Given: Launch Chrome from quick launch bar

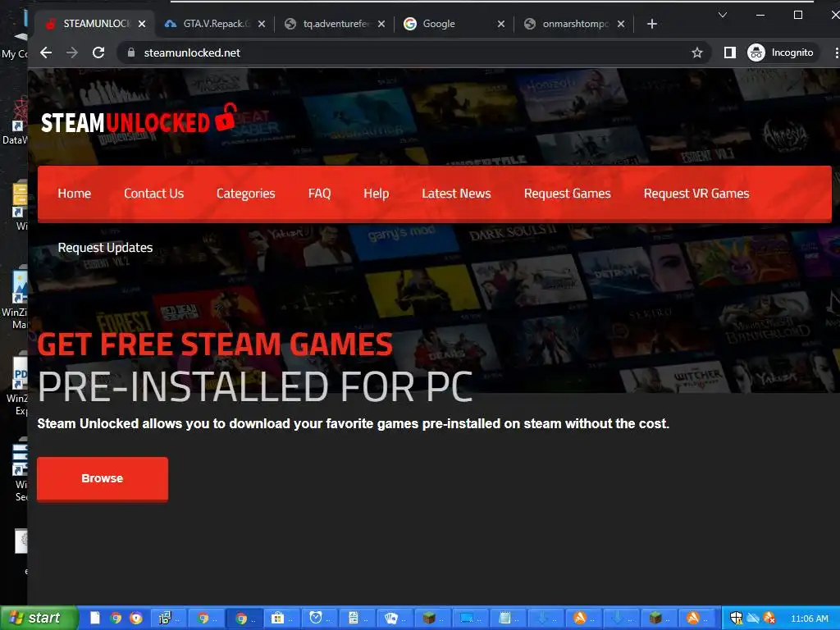Looking at the screenshot, I should click(116, 619).
